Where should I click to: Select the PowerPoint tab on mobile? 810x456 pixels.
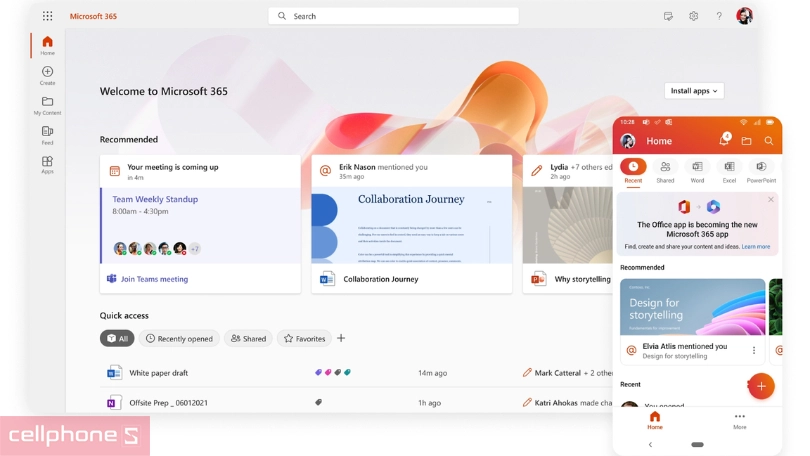(x=761, y=171)
